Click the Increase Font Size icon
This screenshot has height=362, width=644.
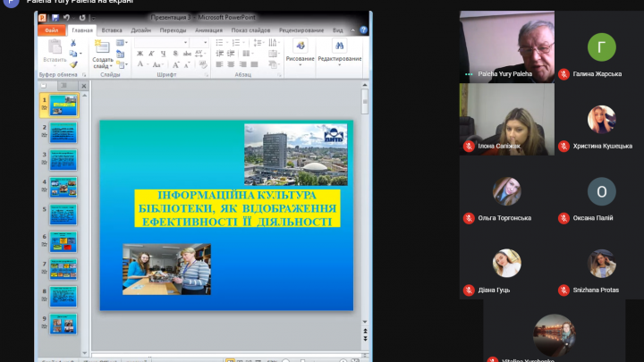176,65
